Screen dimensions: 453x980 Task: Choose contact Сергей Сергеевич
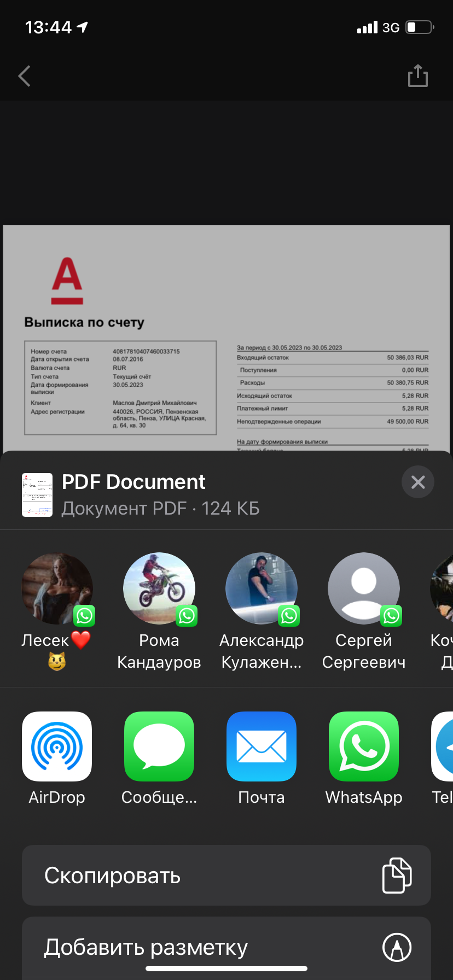pos(364,589)
